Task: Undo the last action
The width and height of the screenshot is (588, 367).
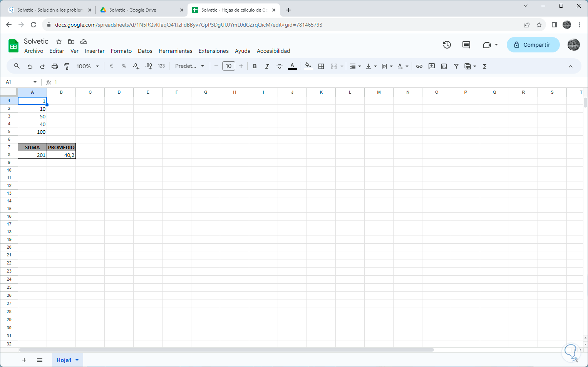Action: point(30,66)
